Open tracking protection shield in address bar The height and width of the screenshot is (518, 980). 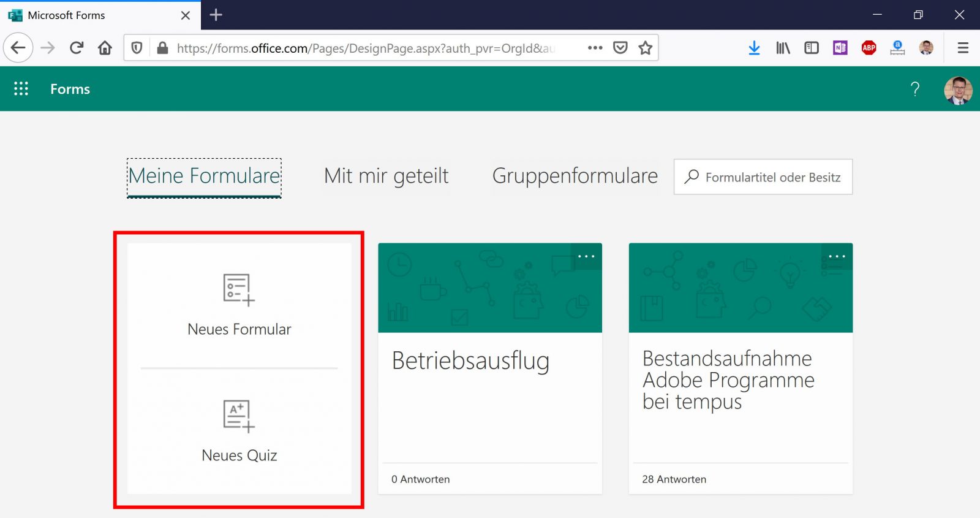pos(137,48)
